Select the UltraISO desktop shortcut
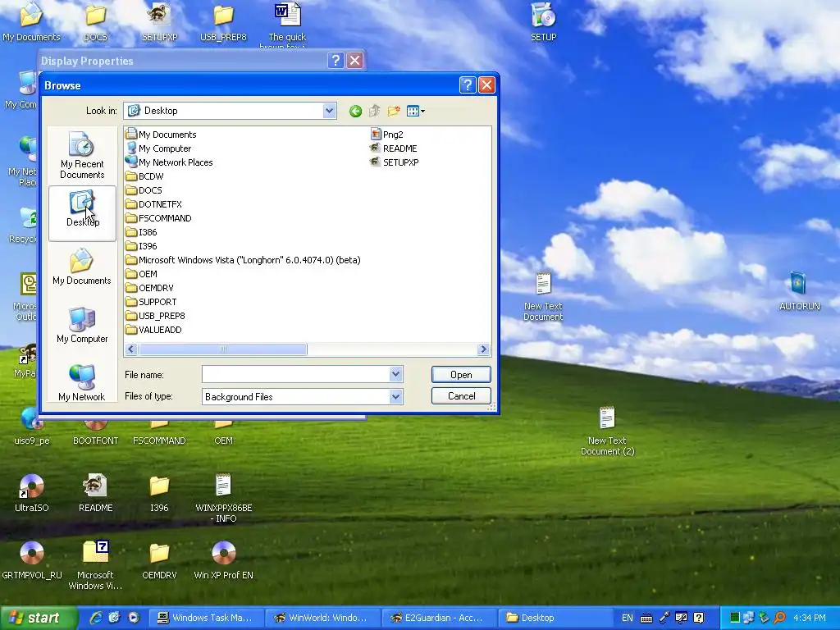The image size is (840, 630). [x=32, y=493]
